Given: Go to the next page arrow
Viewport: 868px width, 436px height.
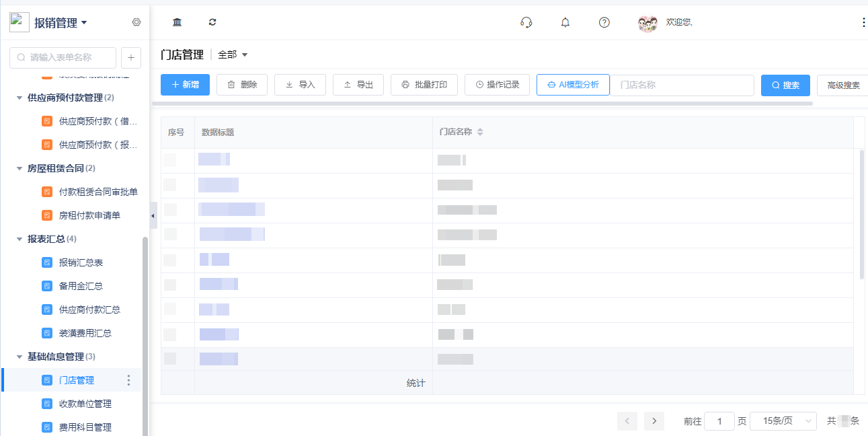Looking at the screenshot, I should pyautogui.click(x=654, y=421).
